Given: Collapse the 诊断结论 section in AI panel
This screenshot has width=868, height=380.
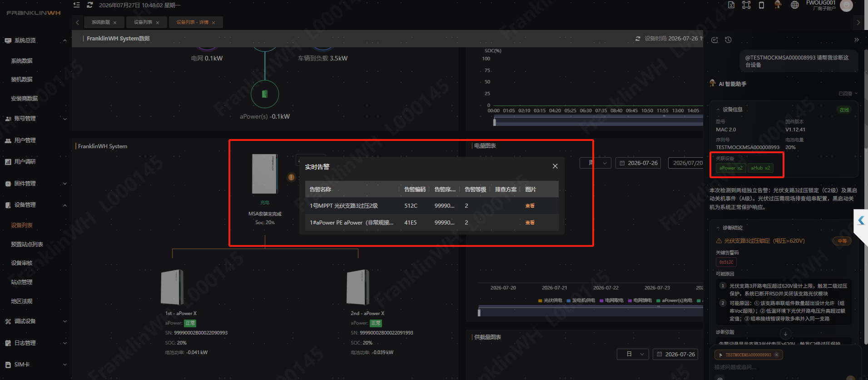Looking at the screenshot, I should (x=718, y=228).
